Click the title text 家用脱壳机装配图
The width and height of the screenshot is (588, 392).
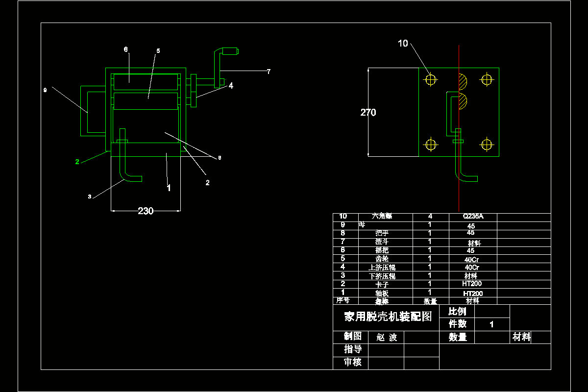tap(388, 317)
